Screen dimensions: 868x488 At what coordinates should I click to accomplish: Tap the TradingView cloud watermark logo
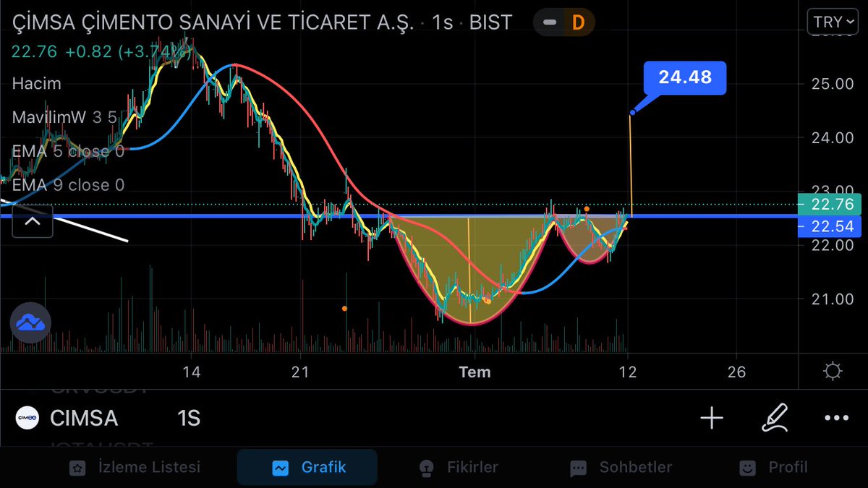tap(30, 323)
